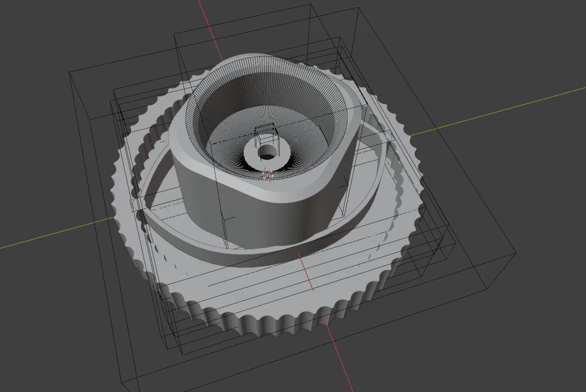Click the red-white 3D cursor ring
Image resolution: width=586 pixels, height=392 pixels.
point(267,175)
